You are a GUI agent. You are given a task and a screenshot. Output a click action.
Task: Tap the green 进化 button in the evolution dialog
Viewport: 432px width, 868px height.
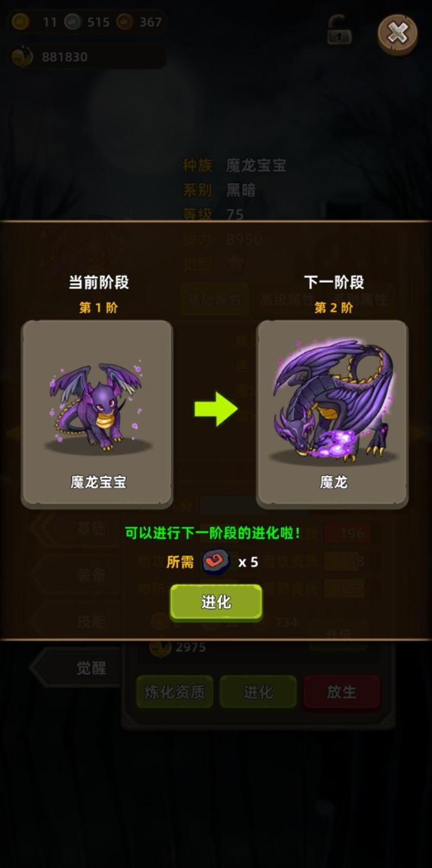(x=216, y=602)
